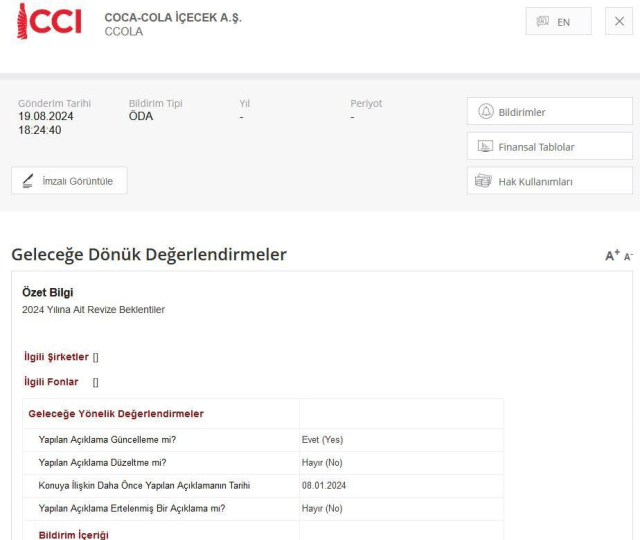Click the CCI company logo
This screenshot has height=540, width=640.
[x=49, y=23]
